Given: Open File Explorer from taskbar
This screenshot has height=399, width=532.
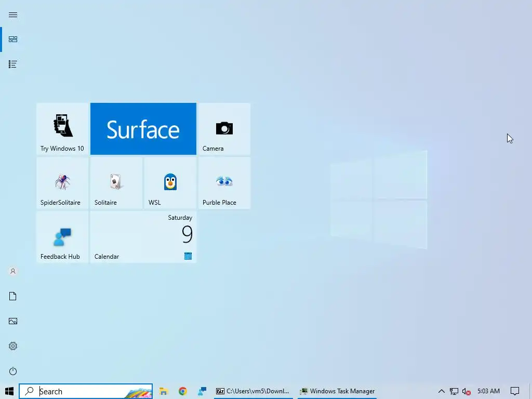Looking at the screenshot, I should point(164,391).
